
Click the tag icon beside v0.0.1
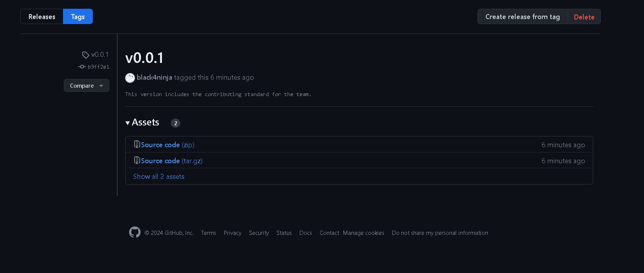(86, 55)
